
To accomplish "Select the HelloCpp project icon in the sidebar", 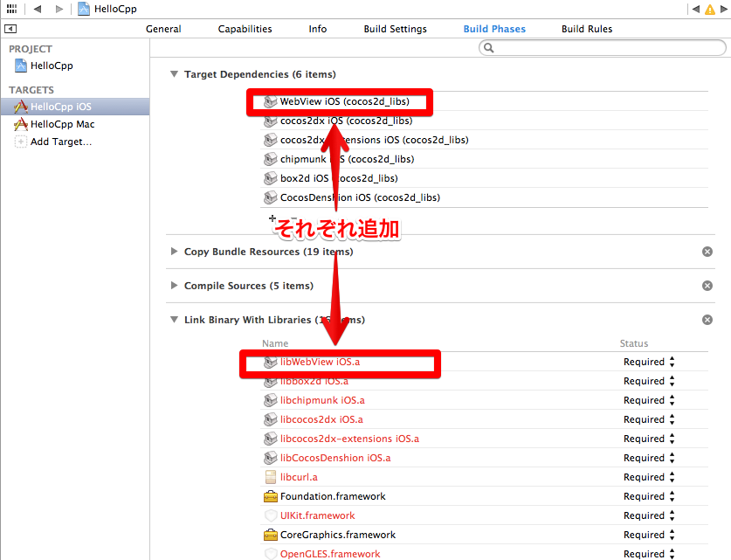I will pyautogui.click(x=21, y=66).
